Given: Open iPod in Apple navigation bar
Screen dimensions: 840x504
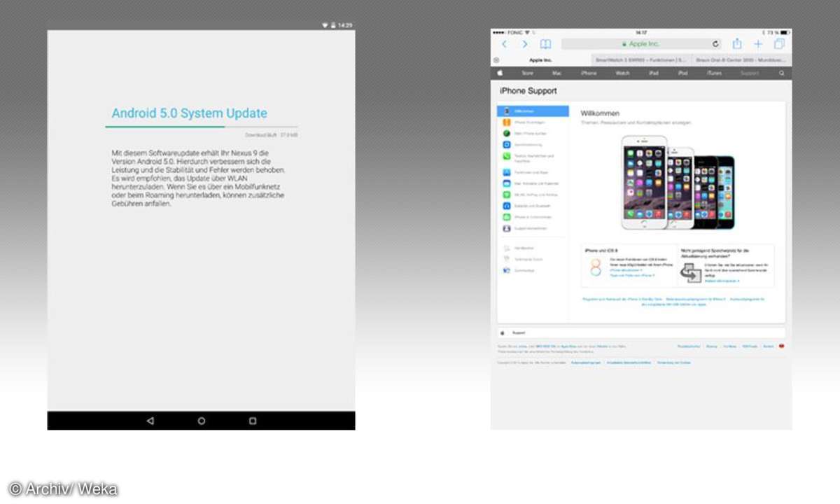Looking at the screenshot, I should click(682, 73).
